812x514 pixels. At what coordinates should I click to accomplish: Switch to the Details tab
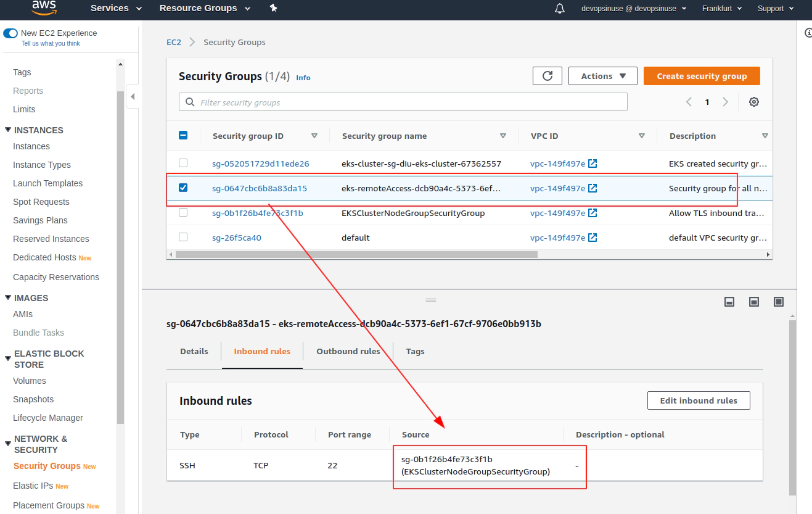[194, 351]
